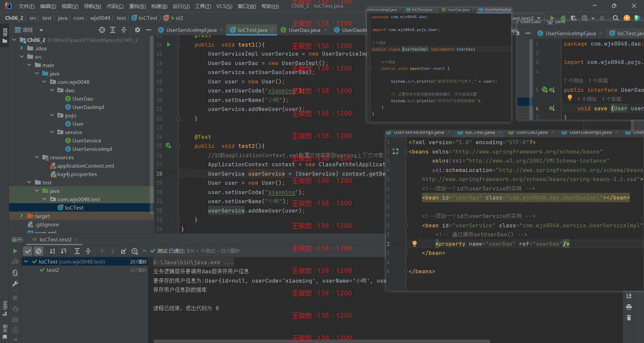Image resolution: width=644 pixels, height=343 pixels.
Task: Collapse the resources folder node
Action: [x=37, y=157]
